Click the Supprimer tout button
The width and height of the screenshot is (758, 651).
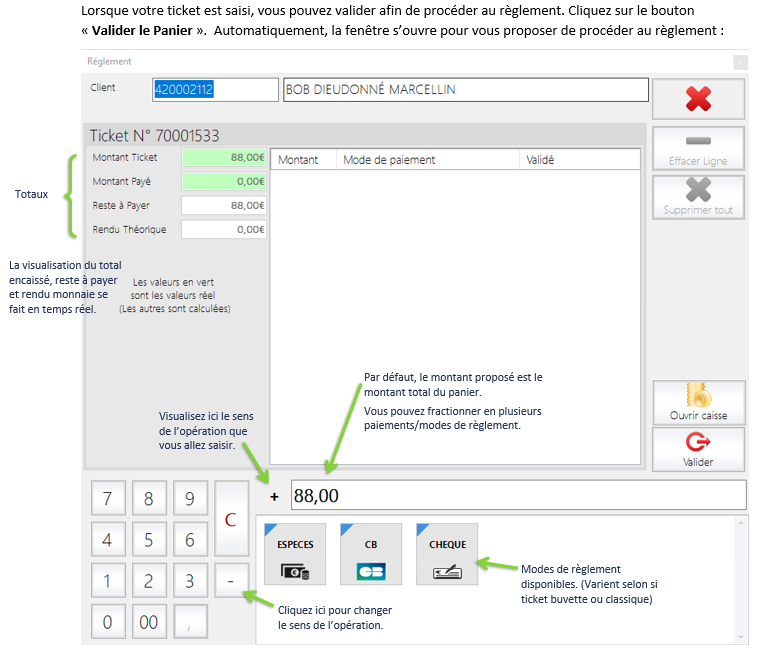[x=698, y=196]
